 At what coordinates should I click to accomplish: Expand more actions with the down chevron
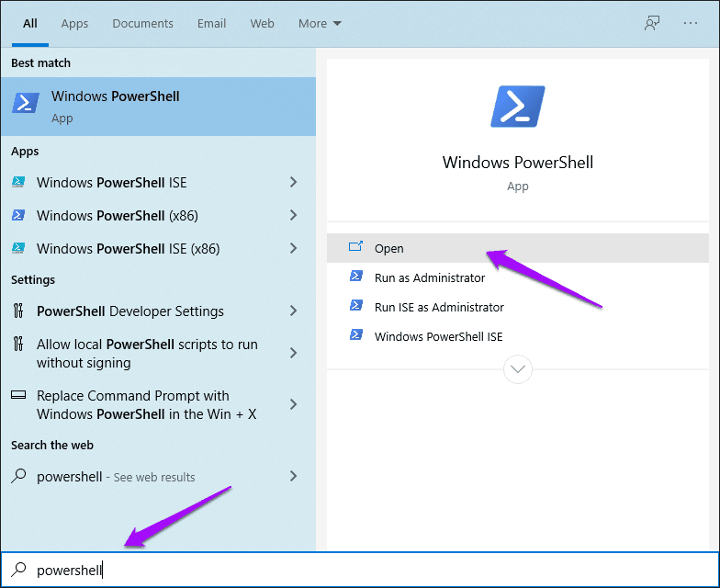(518, 369)
